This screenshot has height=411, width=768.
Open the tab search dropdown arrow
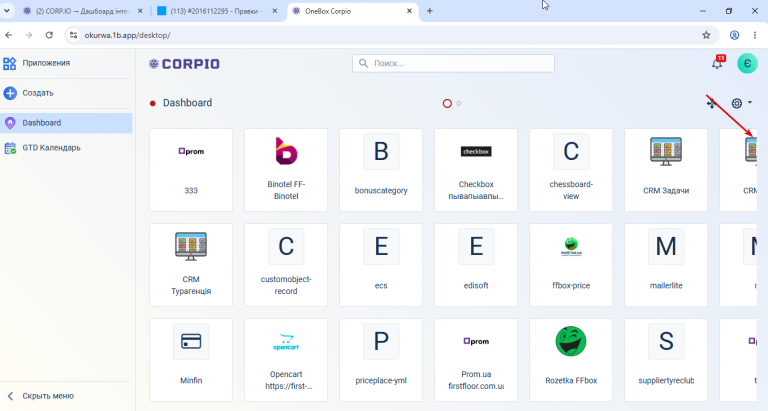click(x=7, y=11)
